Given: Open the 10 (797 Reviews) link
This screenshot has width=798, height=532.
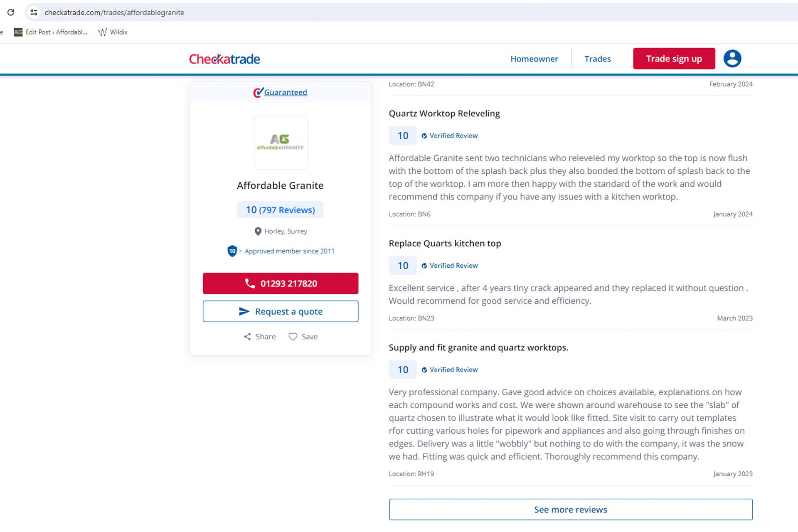Looking at the screenshot, I should click(x=281, y=210).
